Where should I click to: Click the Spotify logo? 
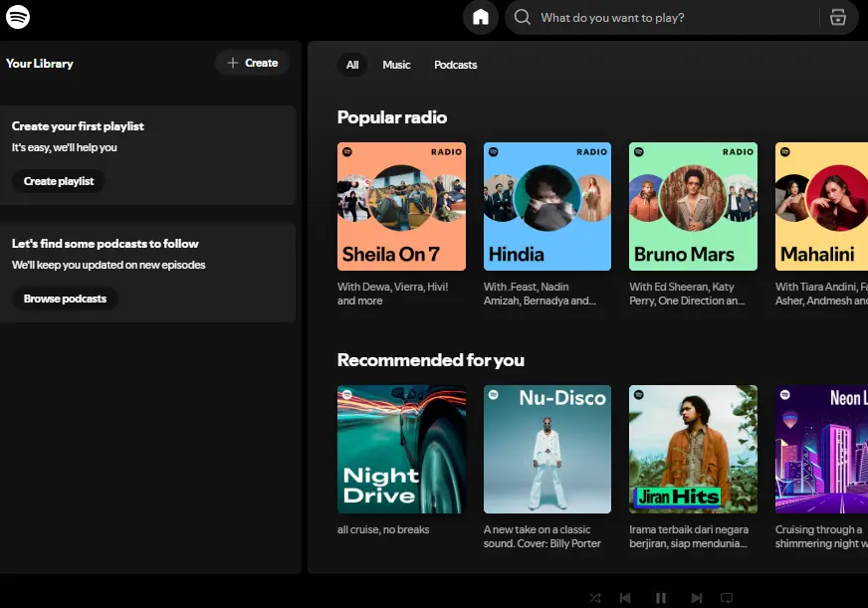pos(18,17)
